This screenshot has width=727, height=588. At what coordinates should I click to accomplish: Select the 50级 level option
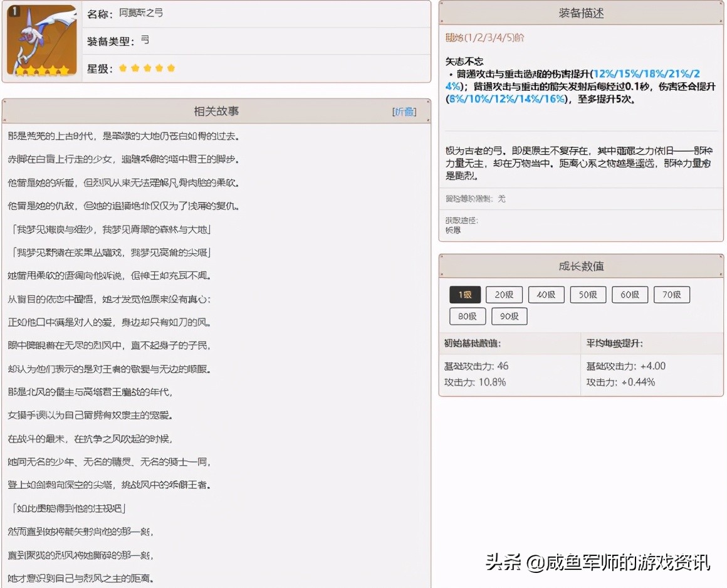[588, 294]
